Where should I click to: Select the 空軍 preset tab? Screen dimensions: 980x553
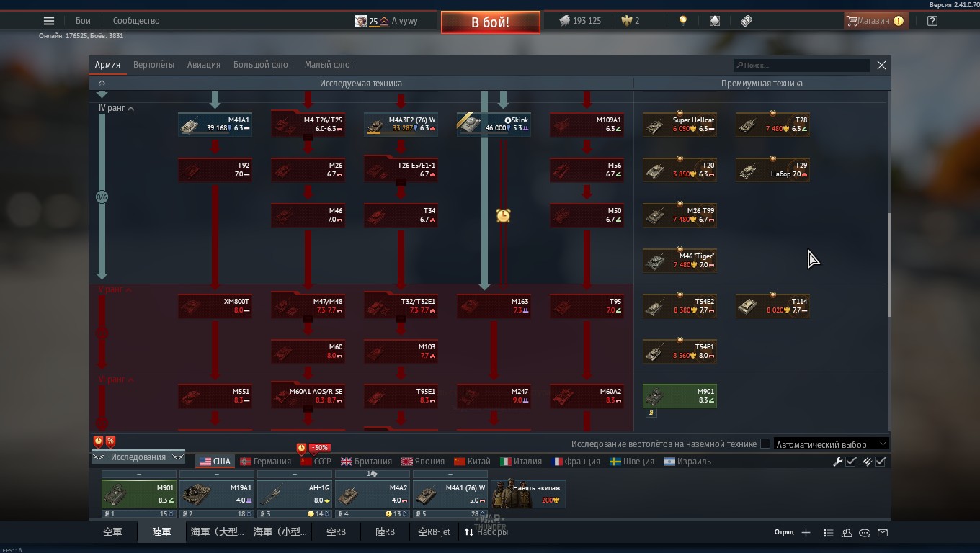[112, 532]
